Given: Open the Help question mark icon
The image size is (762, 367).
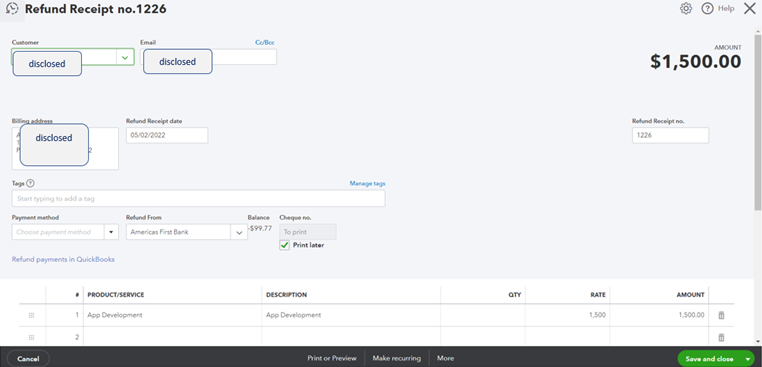Looking at the screenshot, I should tap(707, 8).
